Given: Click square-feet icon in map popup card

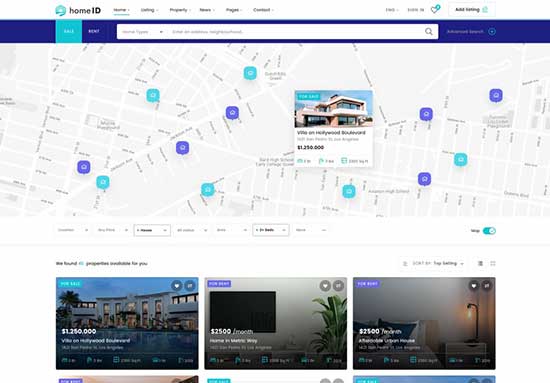Looking at the screenshot, I should [344, 161].
